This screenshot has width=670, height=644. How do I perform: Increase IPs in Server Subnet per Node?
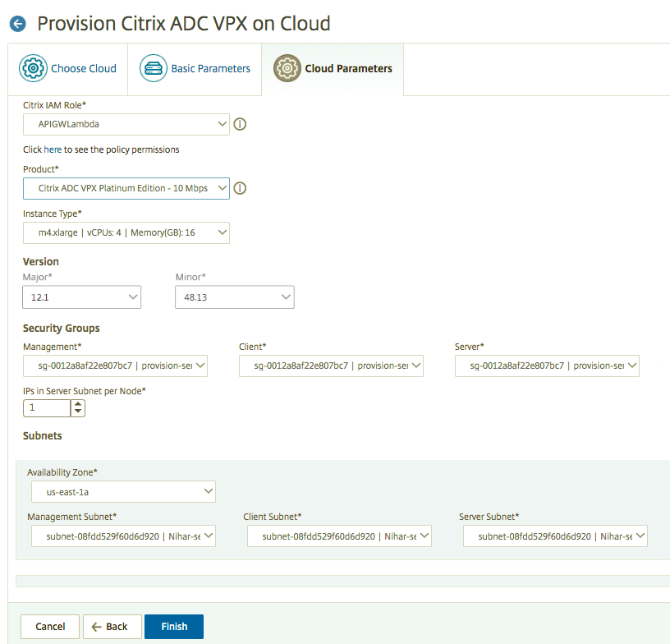[x=78, y=404]
